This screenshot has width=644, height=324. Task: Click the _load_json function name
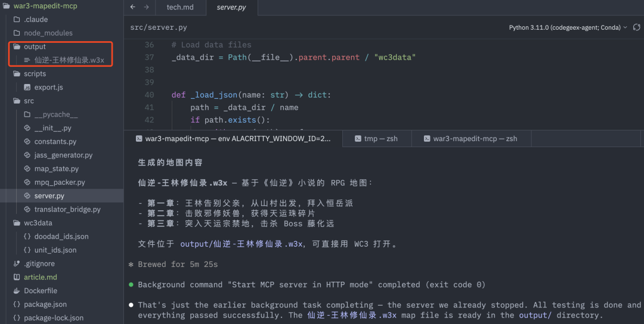213,95
